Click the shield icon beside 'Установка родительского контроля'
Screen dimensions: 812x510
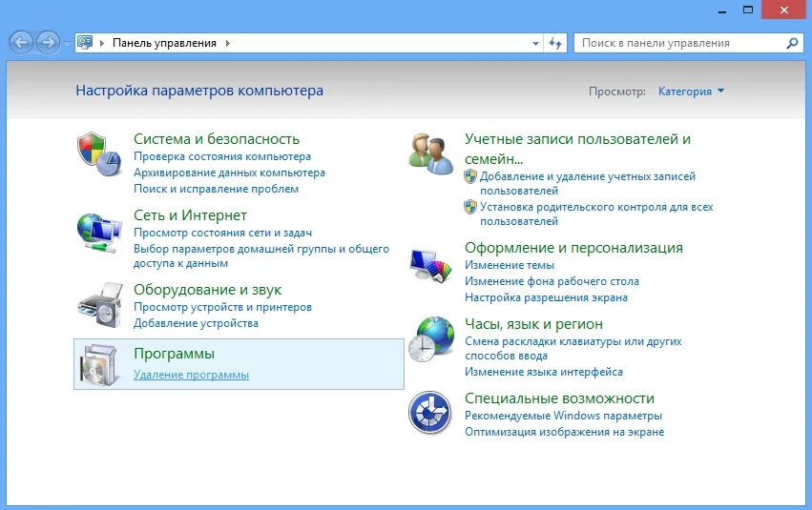click(469, 207)
